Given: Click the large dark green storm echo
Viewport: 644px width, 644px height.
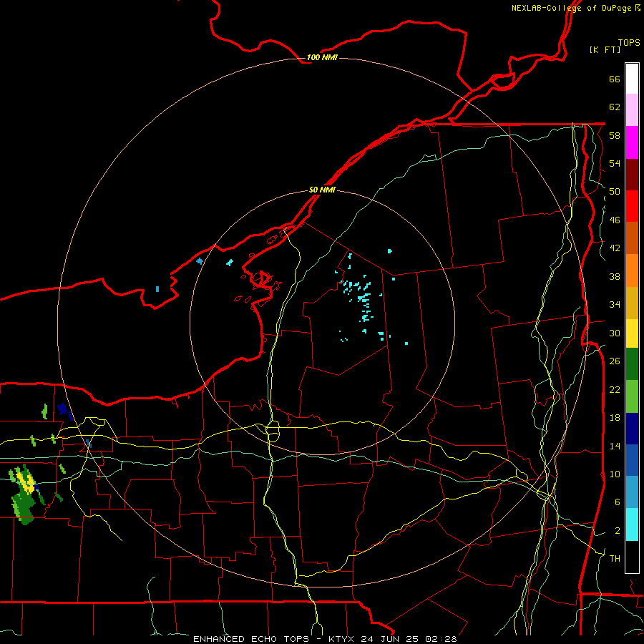Looking at the screenshot, I should pos(24,507).
